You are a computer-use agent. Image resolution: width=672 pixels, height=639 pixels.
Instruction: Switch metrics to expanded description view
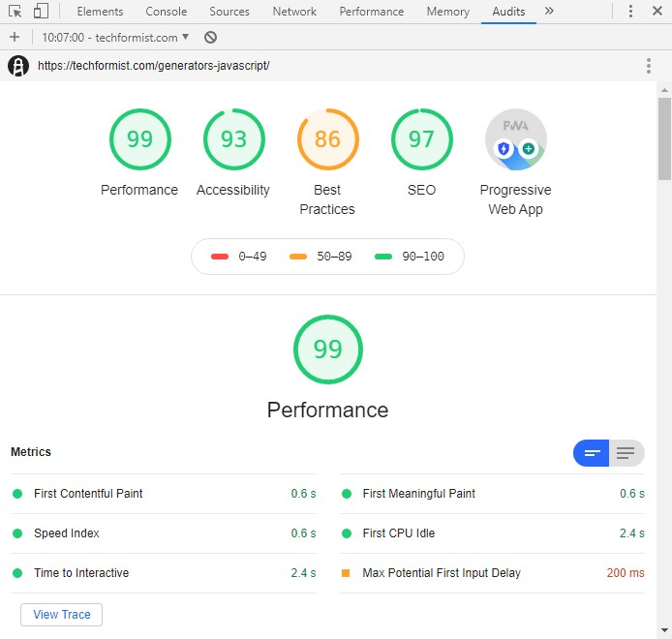(626, 452)
